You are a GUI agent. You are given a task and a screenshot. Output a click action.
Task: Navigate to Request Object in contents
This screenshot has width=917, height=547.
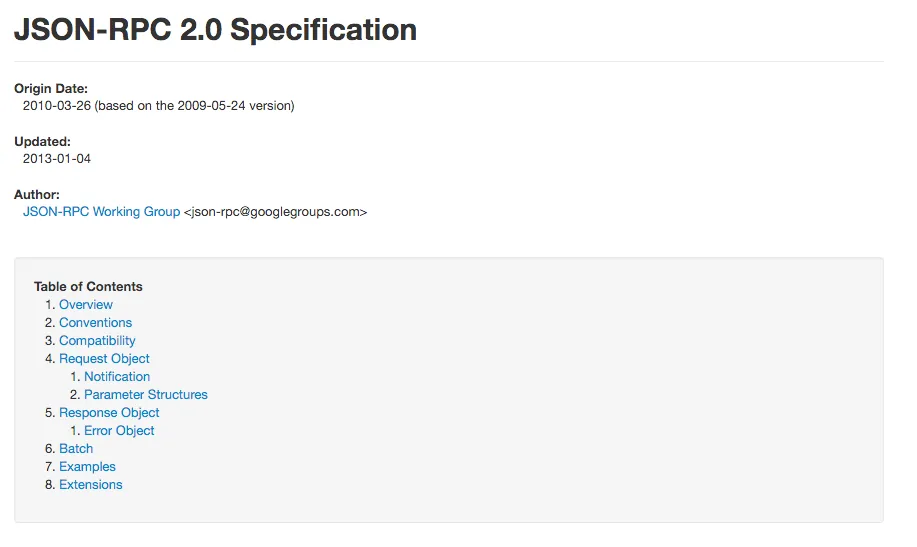[x=104, y=359]
